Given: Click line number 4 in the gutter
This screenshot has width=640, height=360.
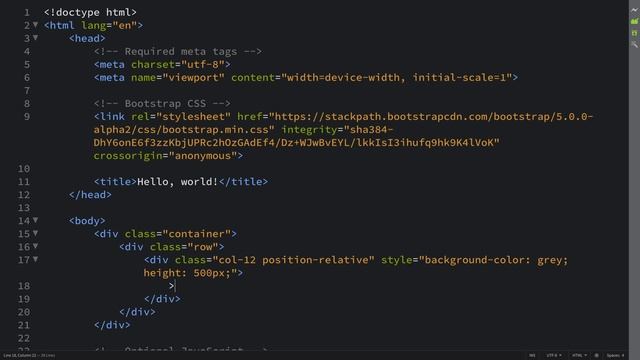Looking at the screenshot, I should pyautogui.click(x=27, y=51).
